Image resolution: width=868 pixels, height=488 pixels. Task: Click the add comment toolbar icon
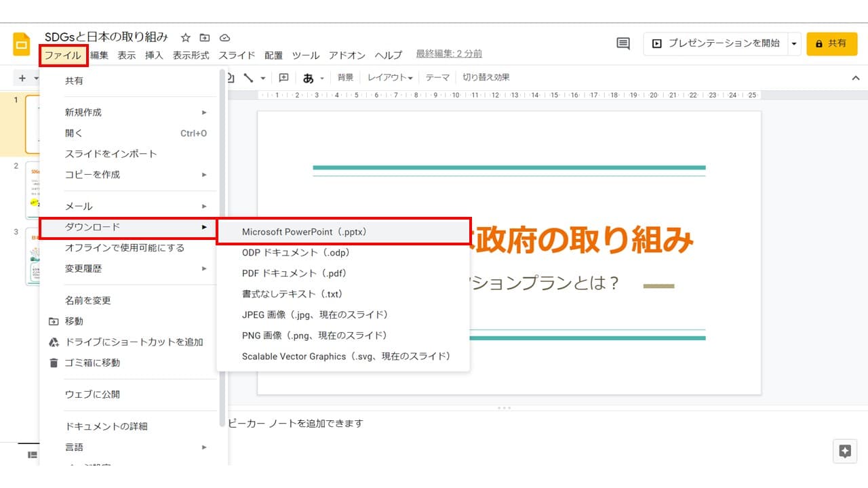[283, 78]
